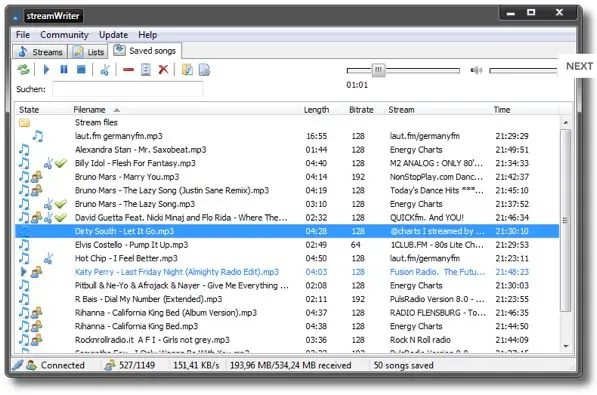The width and height of the screenshot is (597, 395).
Task: Select Katy Perry - Last Friday Night file
Action: [x=177, y=272]
